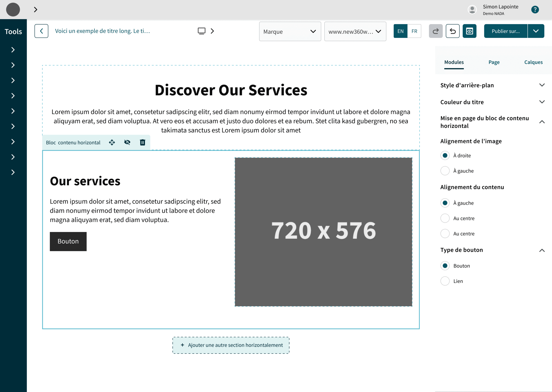Switch language to FR
Image resolution: width=552 pixels, height=392 pixels.
pos(414,31)
